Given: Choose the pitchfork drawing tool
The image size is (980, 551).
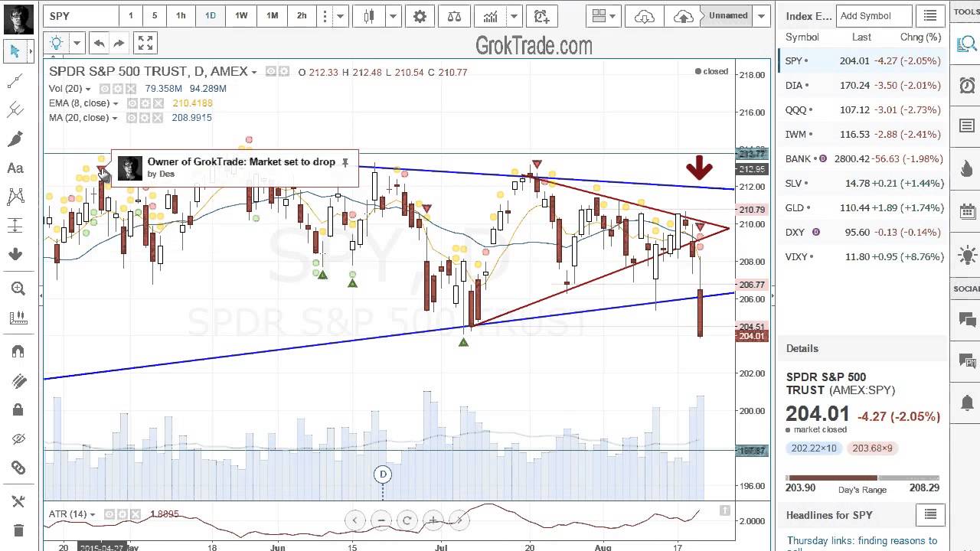Looking at the screenshot, I should pos(15,110).
